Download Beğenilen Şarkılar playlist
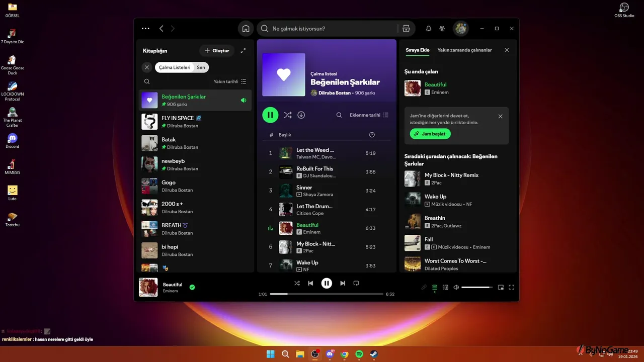The height and width of the screenshot is (362, 644). pos(301,115)
